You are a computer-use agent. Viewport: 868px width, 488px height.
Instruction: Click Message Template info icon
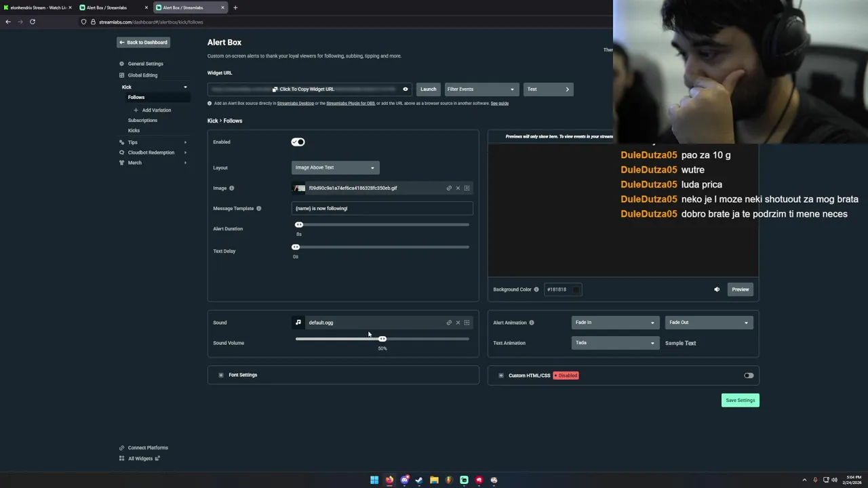258,208
